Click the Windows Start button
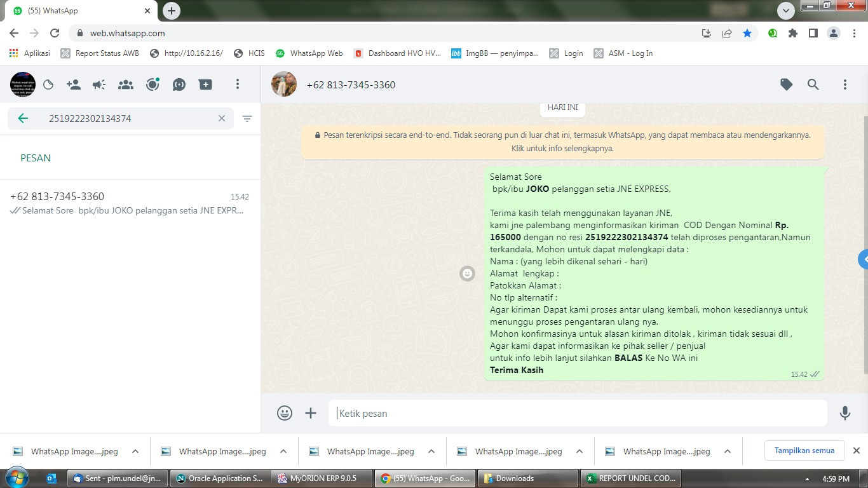The width and height of the screenshot is (868, 488). [16, 478]
